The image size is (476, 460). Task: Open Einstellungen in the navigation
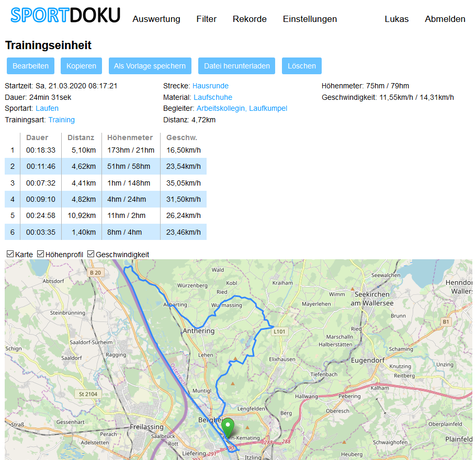(x=310, y=19)
